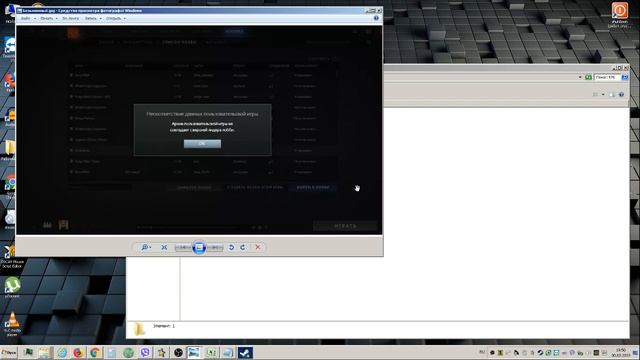
Task: Open the Печать menu in Photo Viewer
Action: click(49, 18)
